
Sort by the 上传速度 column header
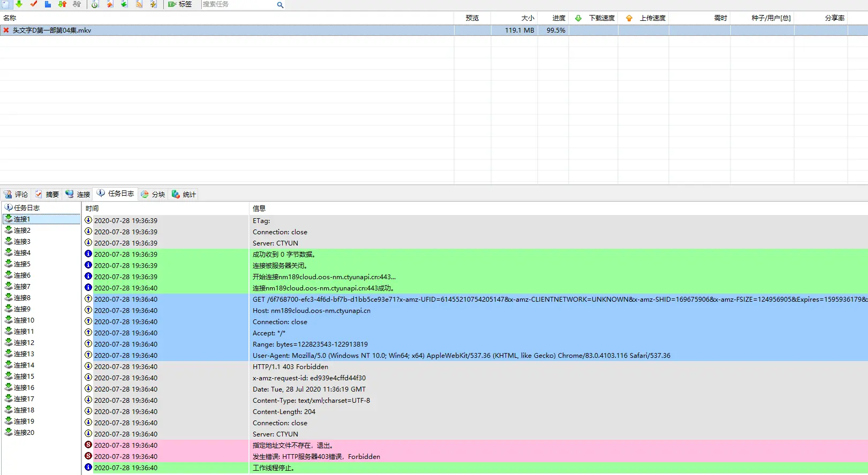tap(643, 18)
